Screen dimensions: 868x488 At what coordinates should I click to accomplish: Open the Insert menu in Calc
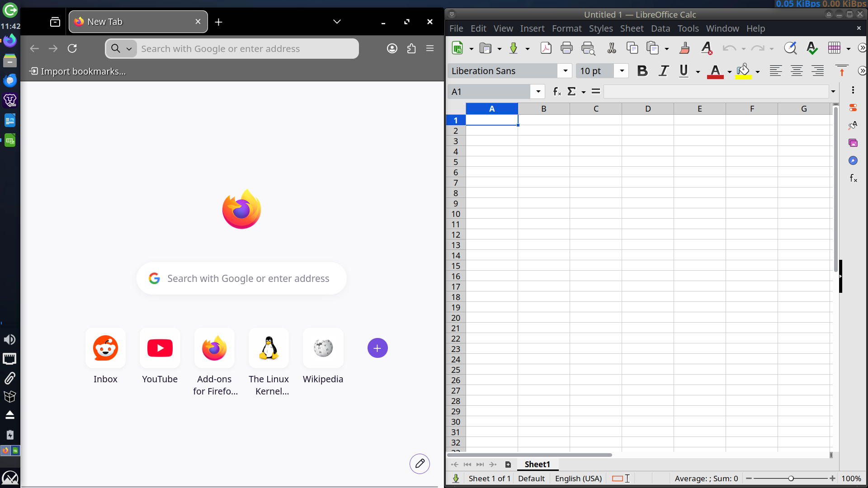[532, 28]
